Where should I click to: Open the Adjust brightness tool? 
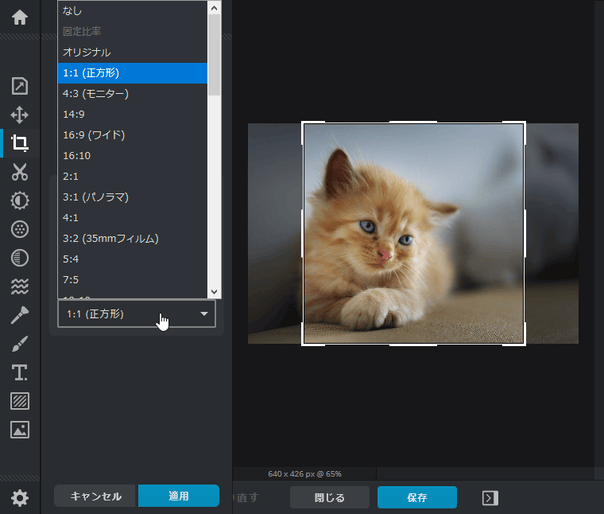pos(20,200)
